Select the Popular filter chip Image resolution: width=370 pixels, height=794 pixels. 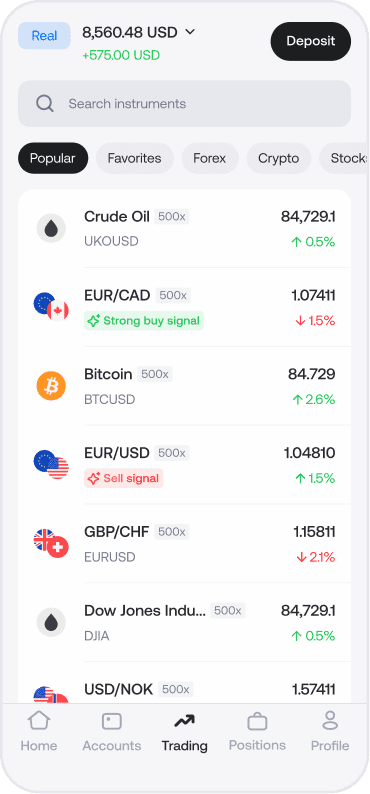(x=53, y=158)
